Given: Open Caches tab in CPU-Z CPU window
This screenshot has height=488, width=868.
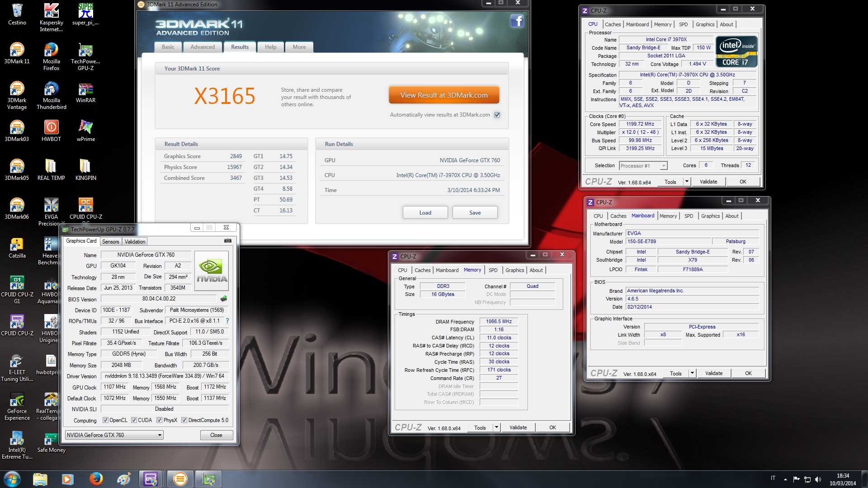Looking at the screenshot, I should [613, 24].
